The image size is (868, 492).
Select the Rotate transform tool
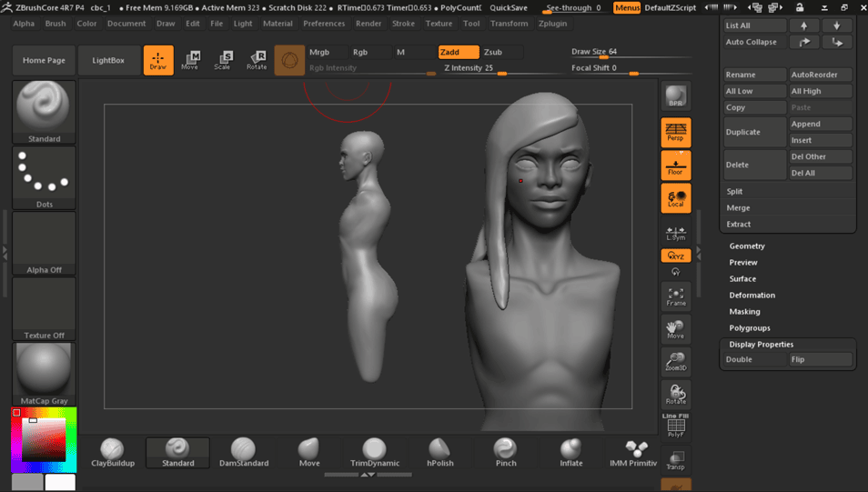click(x=257, y=60)
